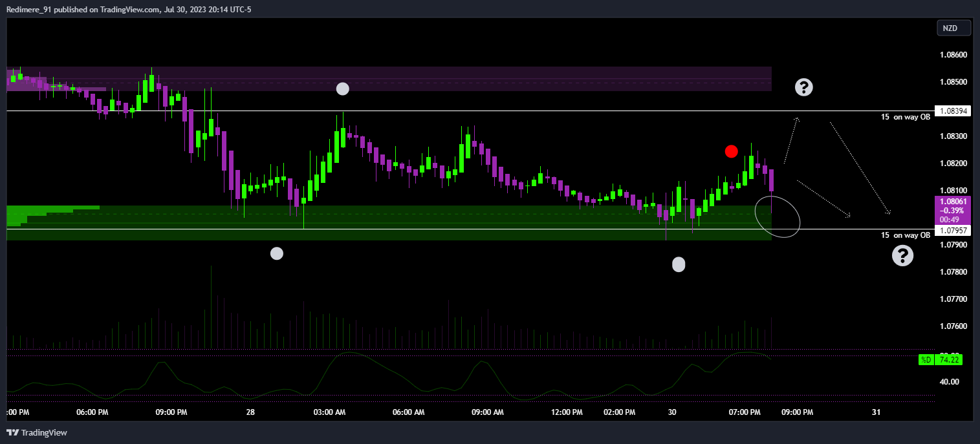Click the 1.07900 price axis label
980x444 pixels.
coord(953,245)
